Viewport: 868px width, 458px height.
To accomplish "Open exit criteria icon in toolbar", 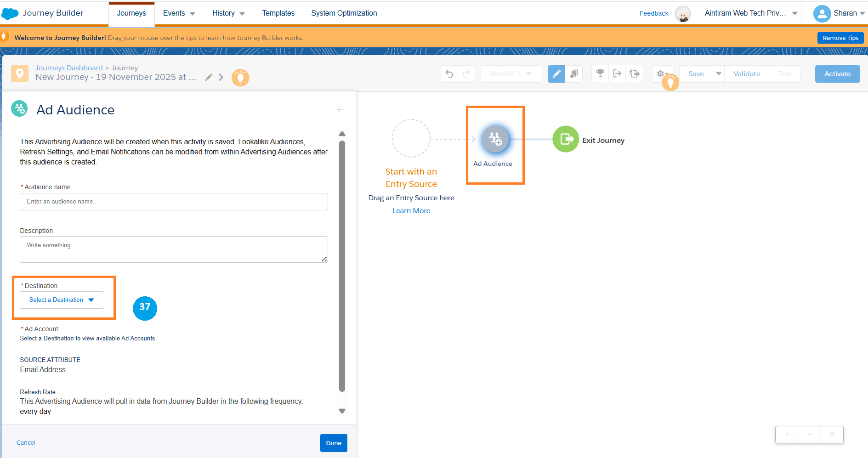I will (617, 74).
